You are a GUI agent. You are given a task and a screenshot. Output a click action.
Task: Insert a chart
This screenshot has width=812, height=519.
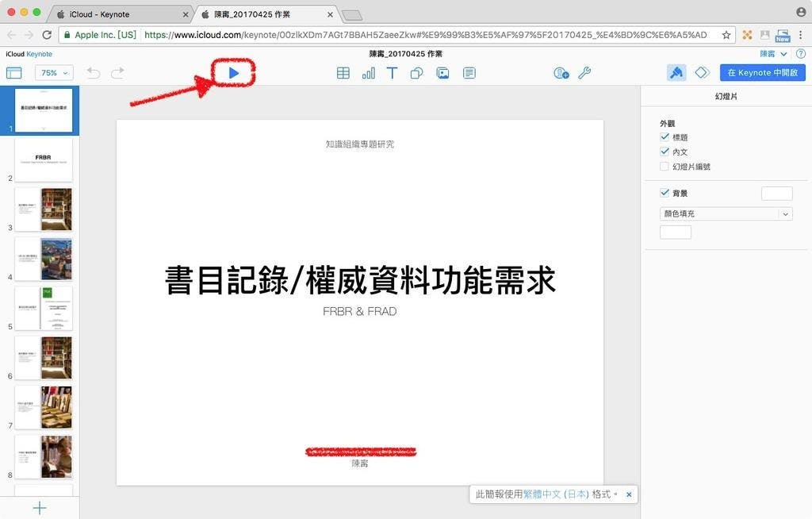(x=368, y=73)
